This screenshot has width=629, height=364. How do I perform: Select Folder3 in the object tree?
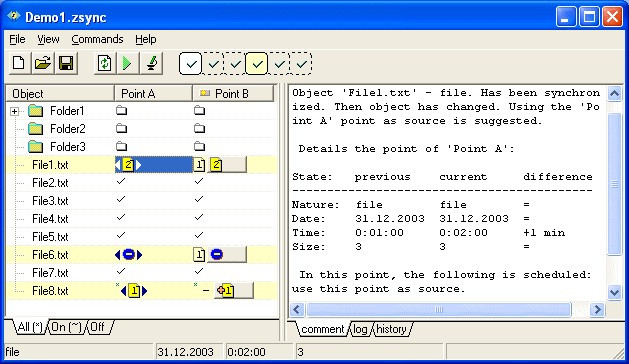67,147
